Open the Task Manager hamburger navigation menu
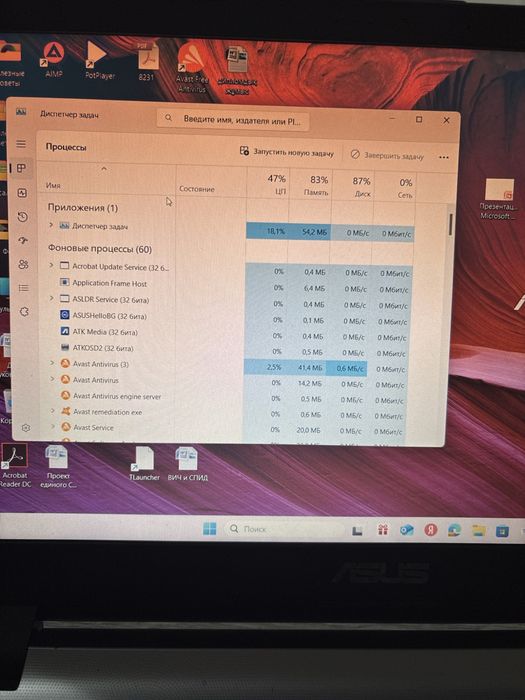Image resolution: width=525 pixels, height=700 pixels. (21, 144)
